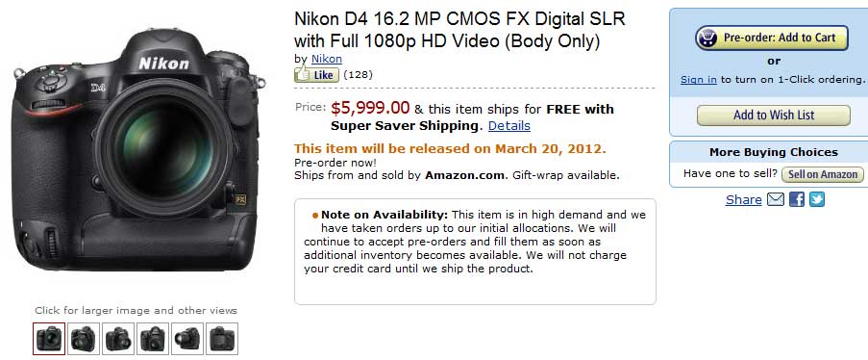Open the Sign in link
Screen dimensions: 868x360
click(x=698, y=79)
